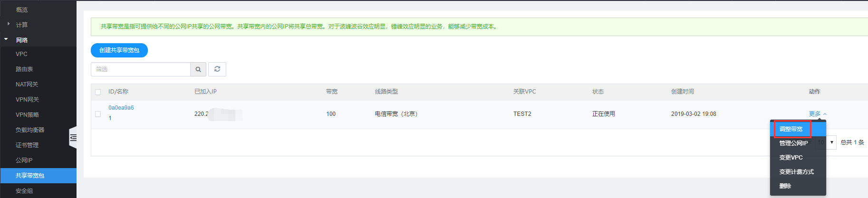Choose 调整带宽 from the menu
Screen dimensions: 868x198
798,129
